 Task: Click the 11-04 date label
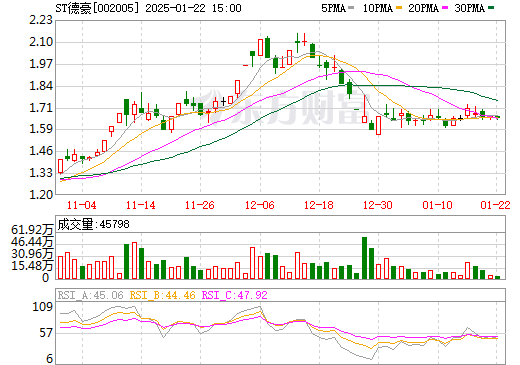coord(82,205)
